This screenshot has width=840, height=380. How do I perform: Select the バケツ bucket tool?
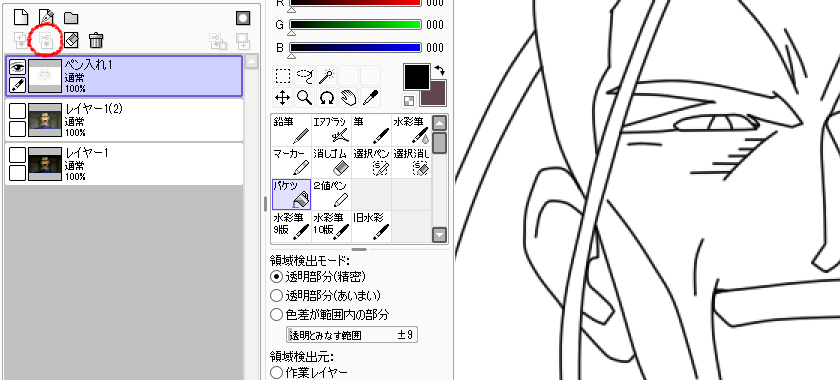(291, 194)
